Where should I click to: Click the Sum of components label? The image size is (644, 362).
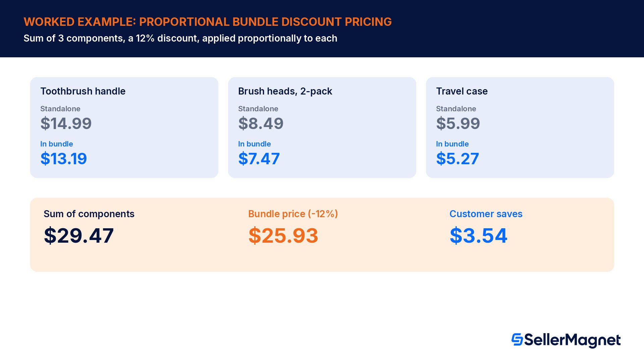pyautogui.click(x=89, y=214)
